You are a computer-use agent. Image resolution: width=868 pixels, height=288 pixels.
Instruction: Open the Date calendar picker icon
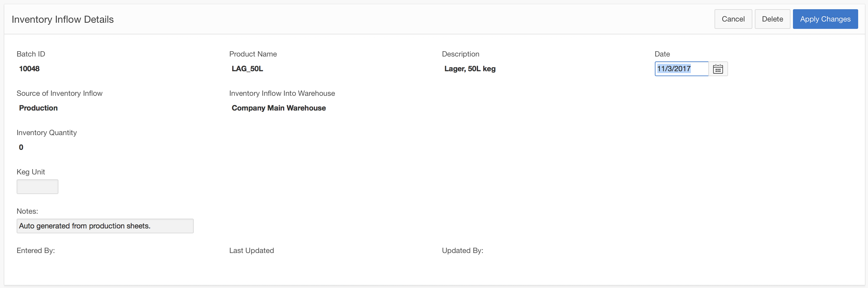click(718, 69)
